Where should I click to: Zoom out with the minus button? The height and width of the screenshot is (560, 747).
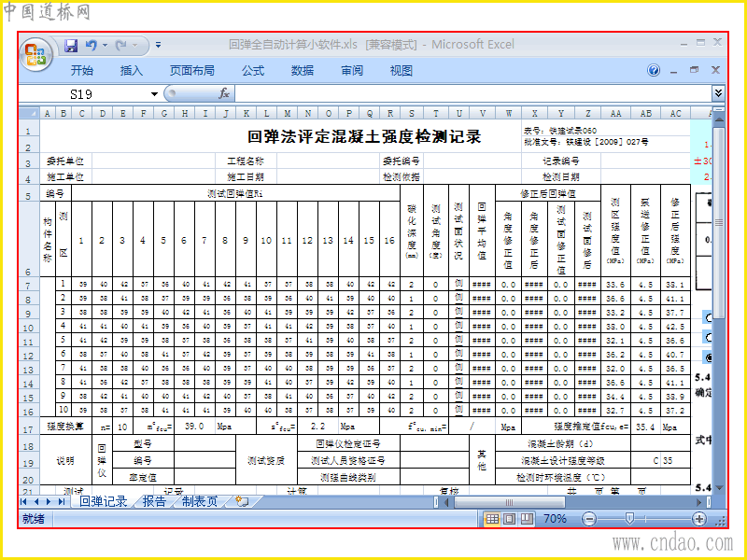click(x=589, y=519)
